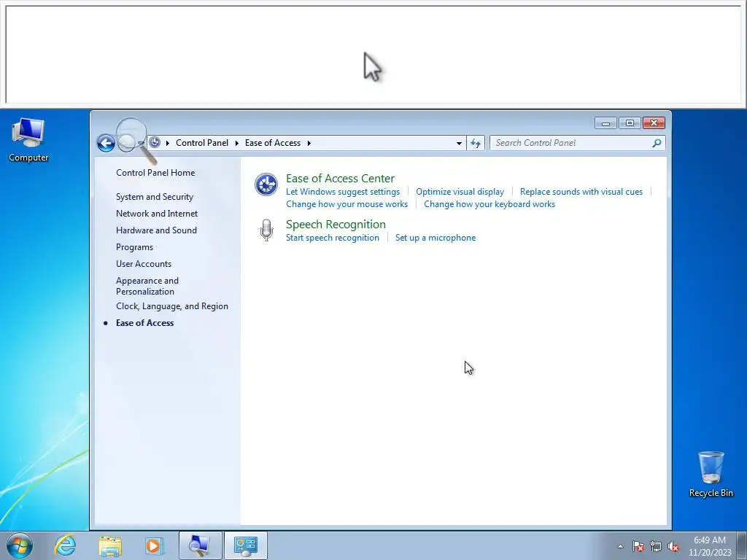The height and width of the screenshot is (560, 747).
Task: Select the Computer desktop icon
Action: pyautogui.click(x=28, y=140)
